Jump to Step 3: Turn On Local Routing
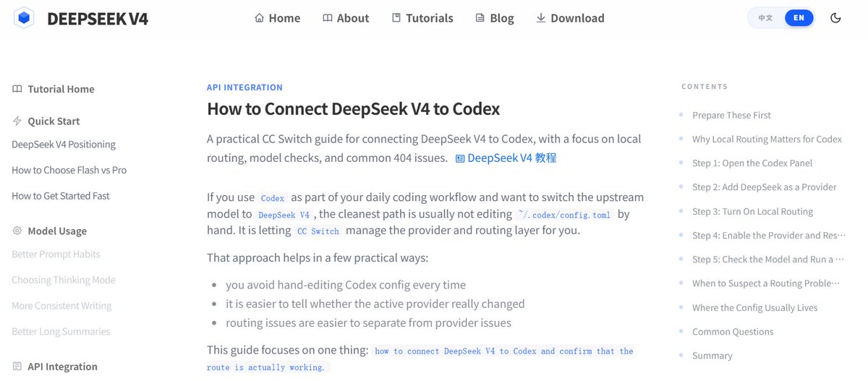 [x=752, y=211]
